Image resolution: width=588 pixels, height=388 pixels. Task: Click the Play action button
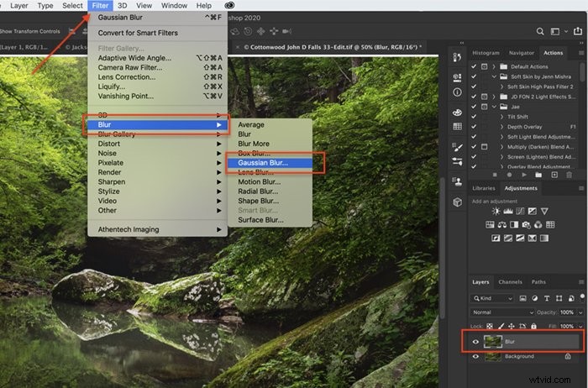[x=524, y=175]
